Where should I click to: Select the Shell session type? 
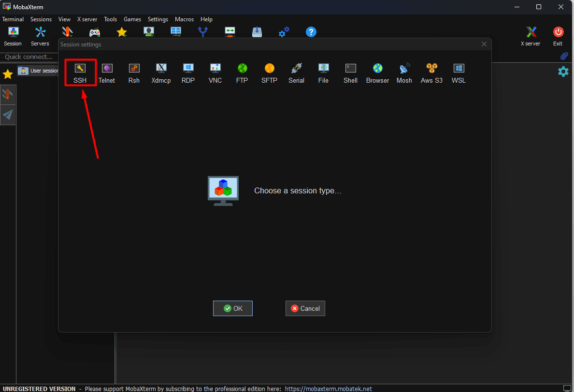point(350,73)
